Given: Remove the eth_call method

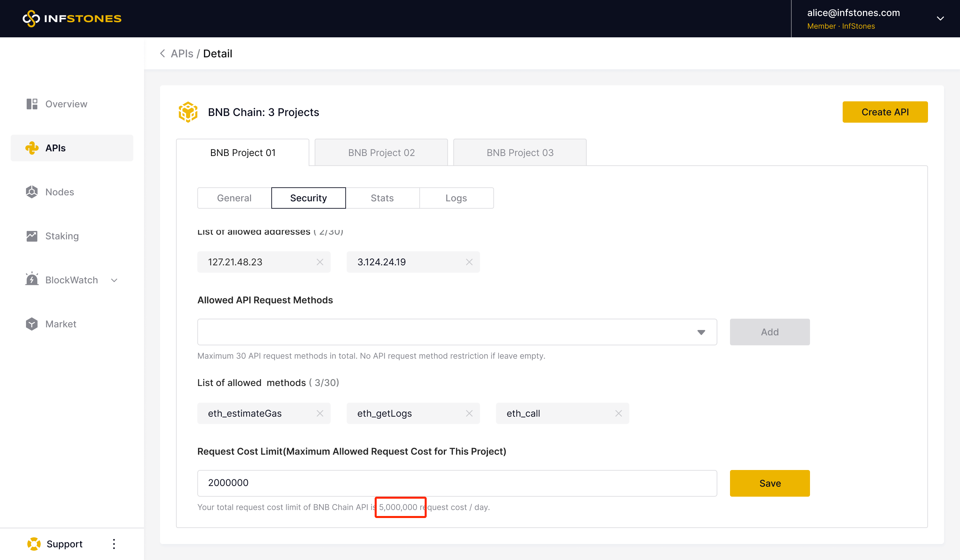Looking at the screenshot, I should (x=618, y=413).
